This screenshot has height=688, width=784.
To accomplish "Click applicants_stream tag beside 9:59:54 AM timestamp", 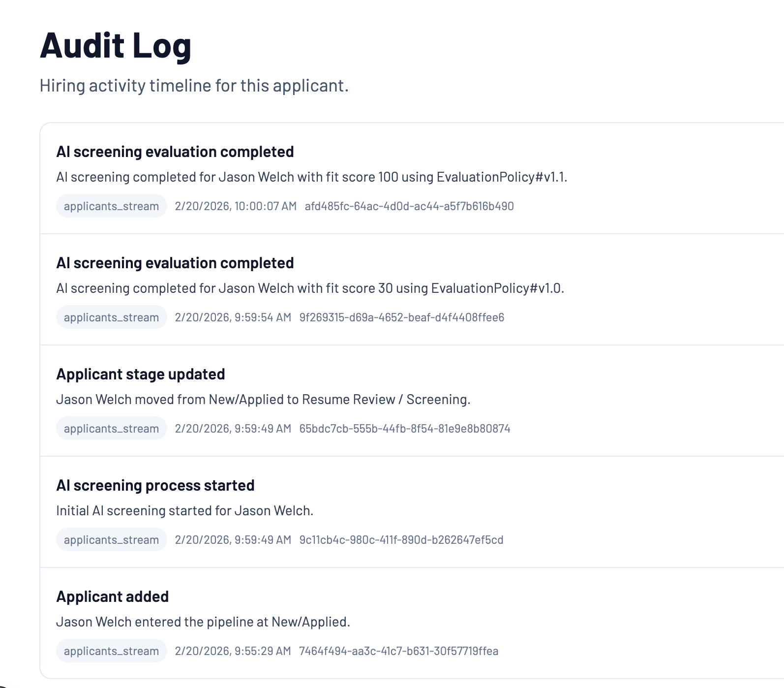I will (x=112, y=317).
